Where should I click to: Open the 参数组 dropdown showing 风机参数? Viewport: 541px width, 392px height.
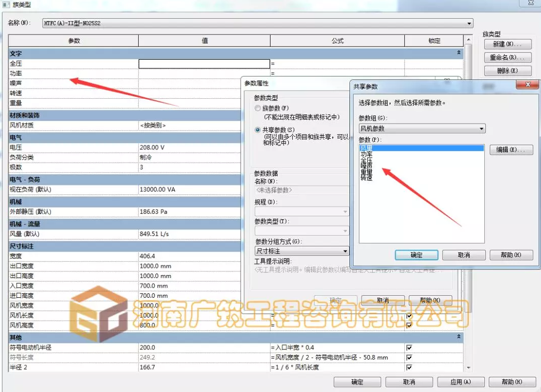click(481, 129)
